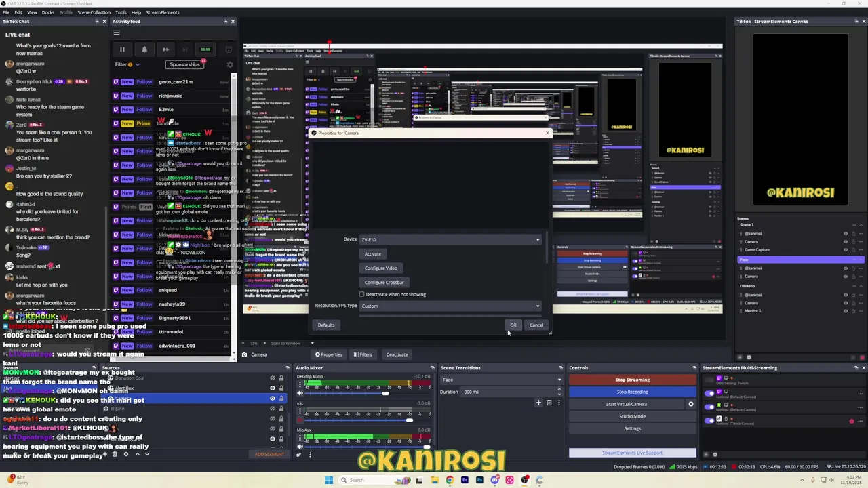Show the El gato source eye icon
The width and height of the screenshot is (868, 488).
[x=273, y=408]
